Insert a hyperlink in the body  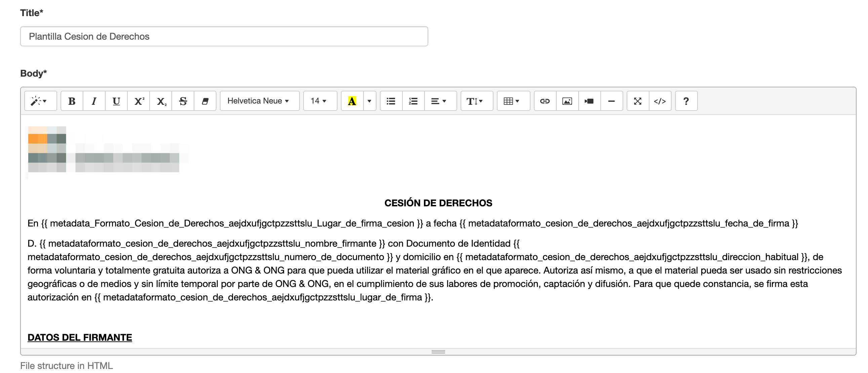click(x=545, y=101)
